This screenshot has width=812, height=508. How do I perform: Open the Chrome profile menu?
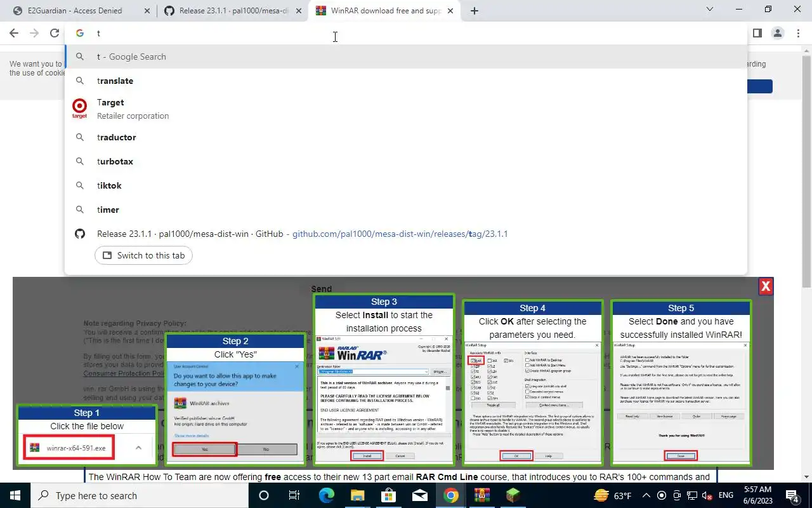click(778, 33)
